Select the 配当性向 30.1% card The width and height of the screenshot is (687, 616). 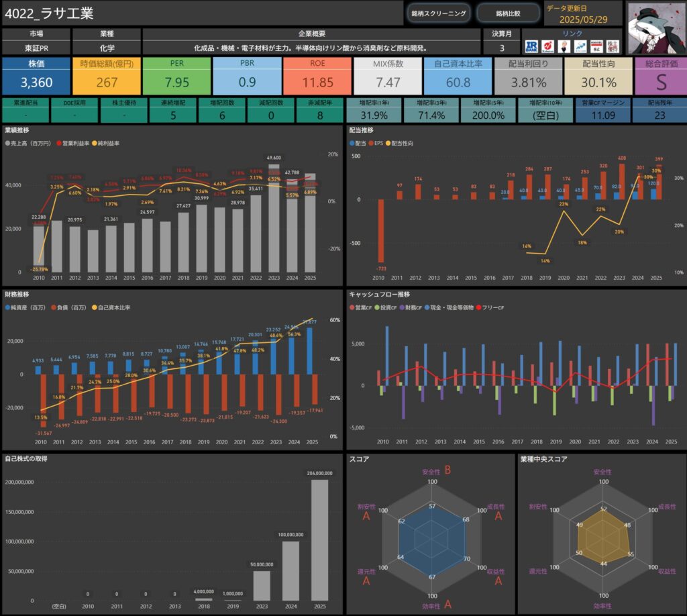coord(598,76)
